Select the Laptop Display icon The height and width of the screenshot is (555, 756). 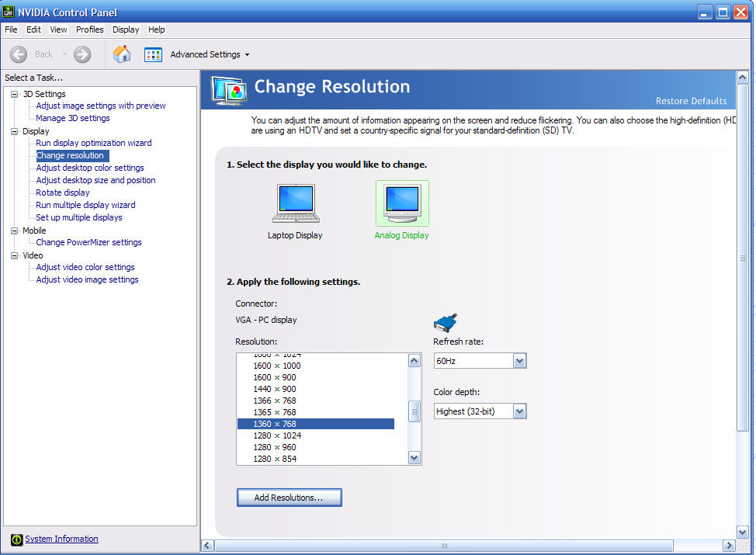(296, 203)
